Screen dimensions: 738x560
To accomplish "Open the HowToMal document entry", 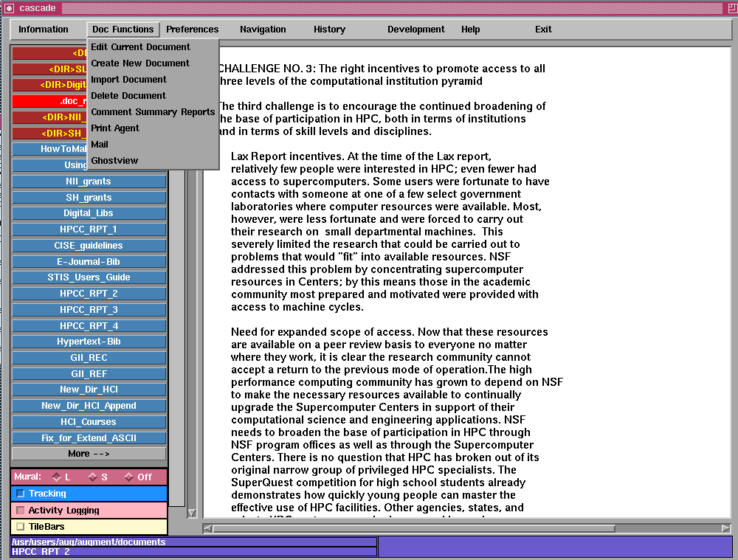I will coord(50,149).
